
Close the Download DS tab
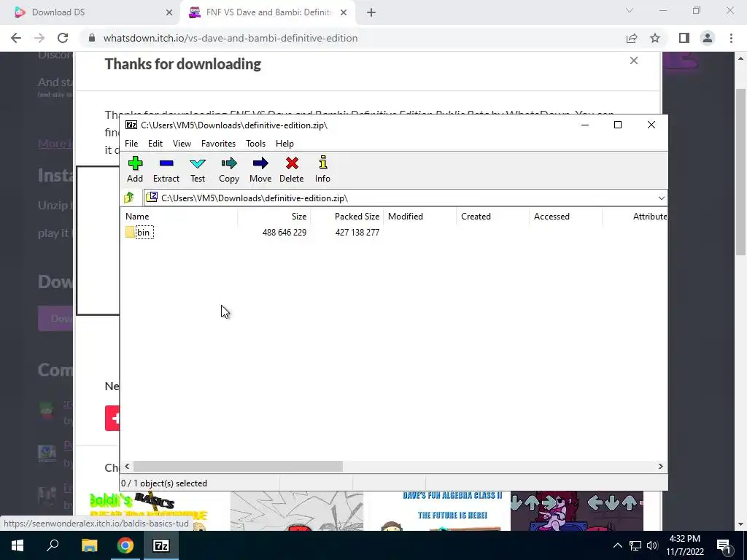(x=169, y=13)
